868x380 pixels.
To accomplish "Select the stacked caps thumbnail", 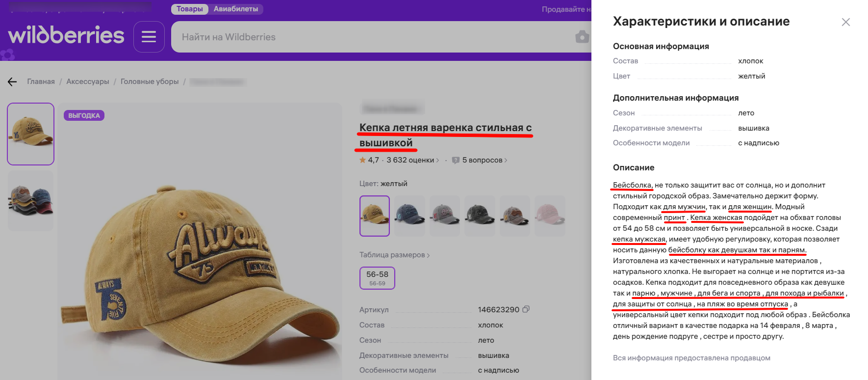I will tap(30, 201).
